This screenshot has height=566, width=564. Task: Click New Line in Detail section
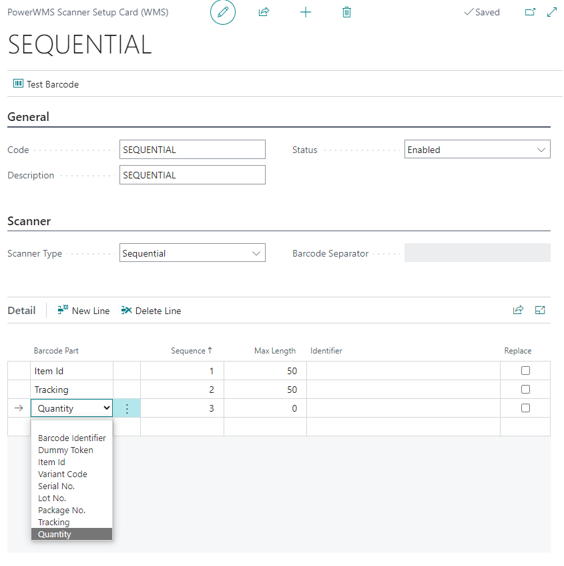[83, 310]
